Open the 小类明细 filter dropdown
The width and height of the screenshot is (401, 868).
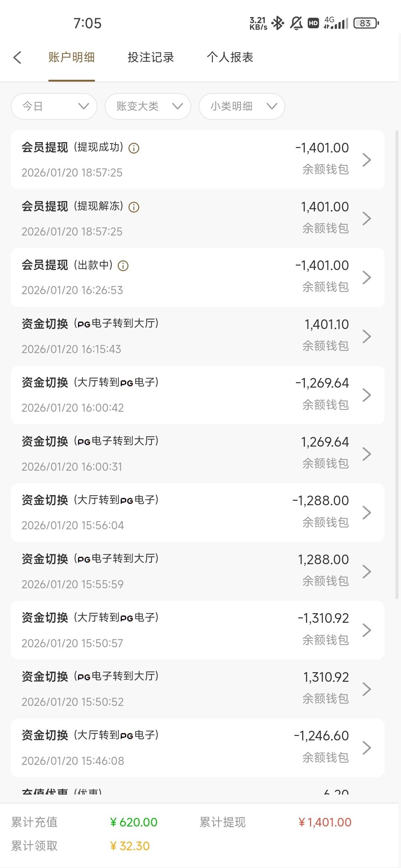coord(242,106)
